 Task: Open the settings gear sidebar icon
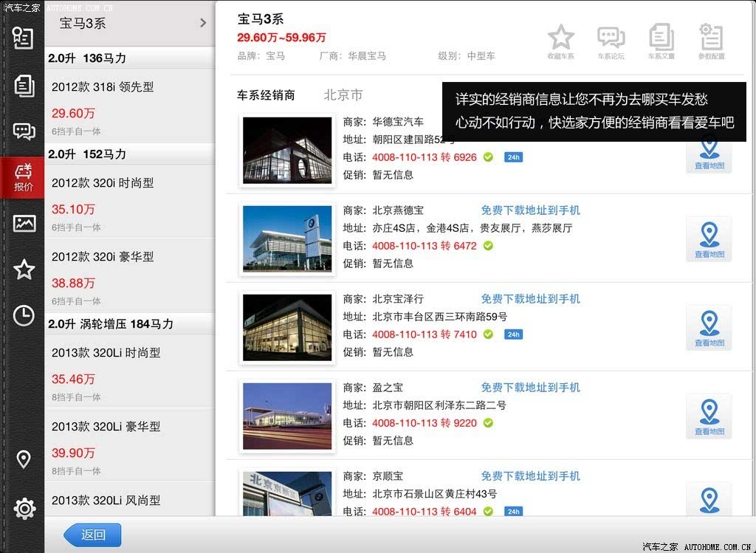[x=24, y=508]
